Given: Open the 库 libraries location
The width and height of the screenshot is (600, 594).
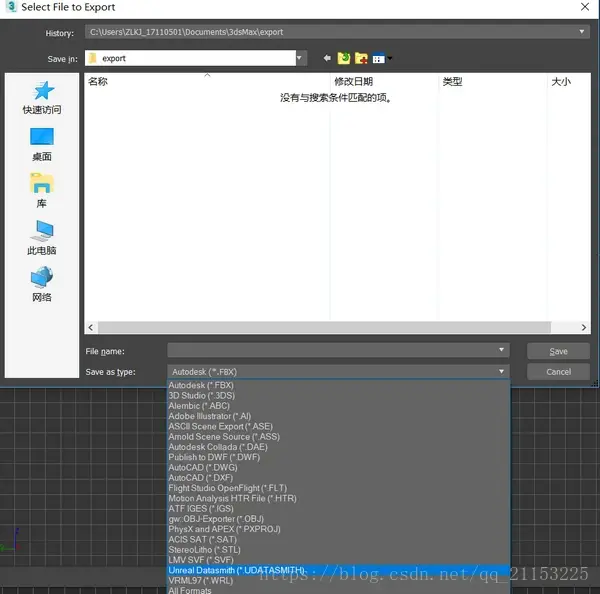Looking at the screenshot, I should pos(42,191).
